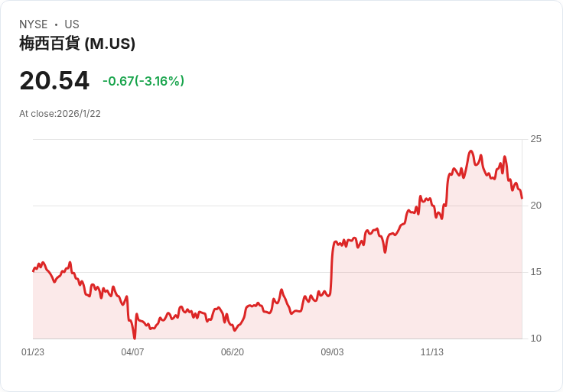Click the final endpoint of the price line
Image resolution: width=563 pixels, height=392 pixels.
click(x=522, y=198)
